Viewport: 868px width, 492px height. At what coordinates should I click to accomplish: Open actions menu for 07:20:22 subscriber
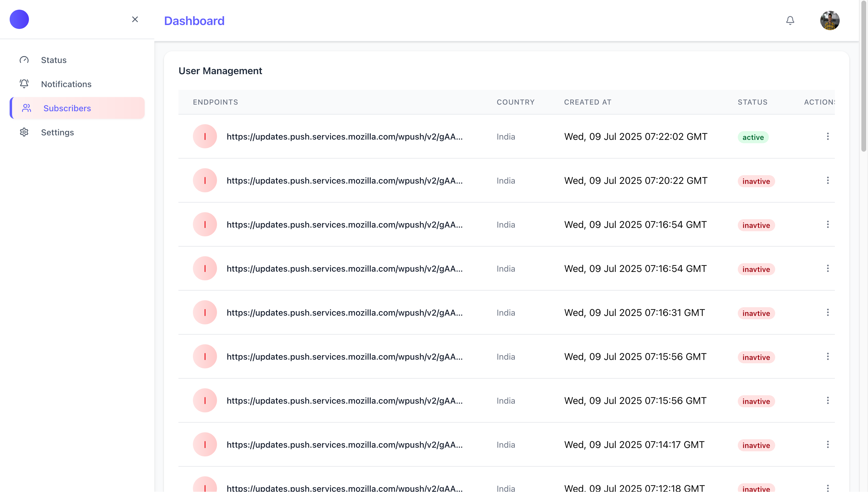coord(828,181)
